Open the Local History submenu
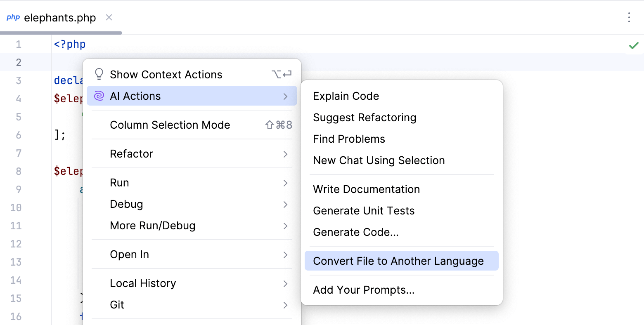Viewport: 644px width, 325px height. point(143,283)
